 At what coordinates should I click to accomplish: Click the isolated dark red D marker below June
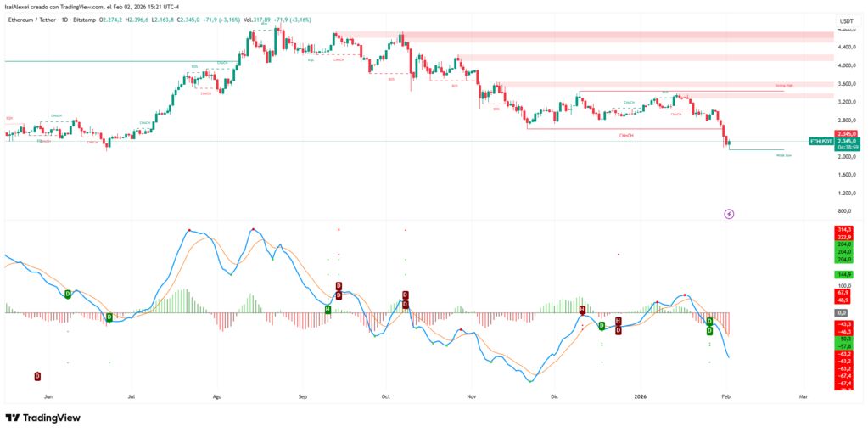[x=37, y=376]
